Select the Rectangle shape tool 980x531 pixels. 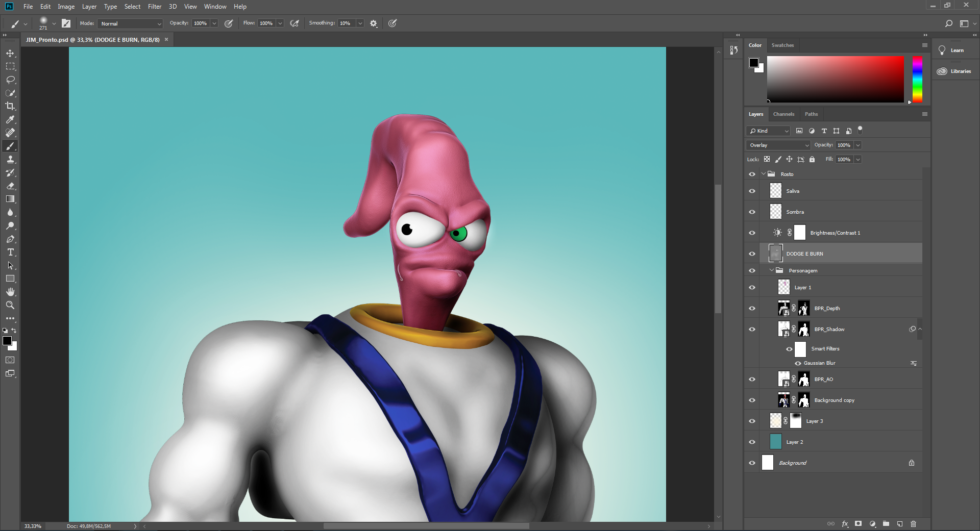click(10, 279)
